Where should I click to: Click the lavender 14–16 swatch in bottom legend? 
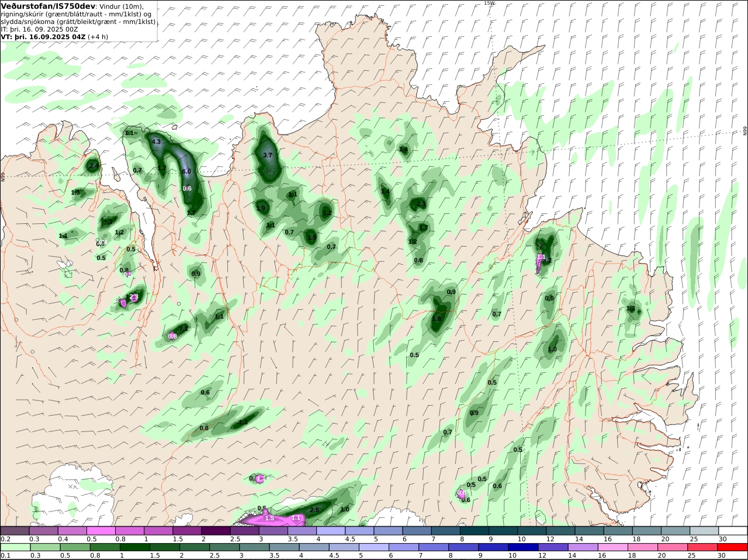click(x=582, y=547)
